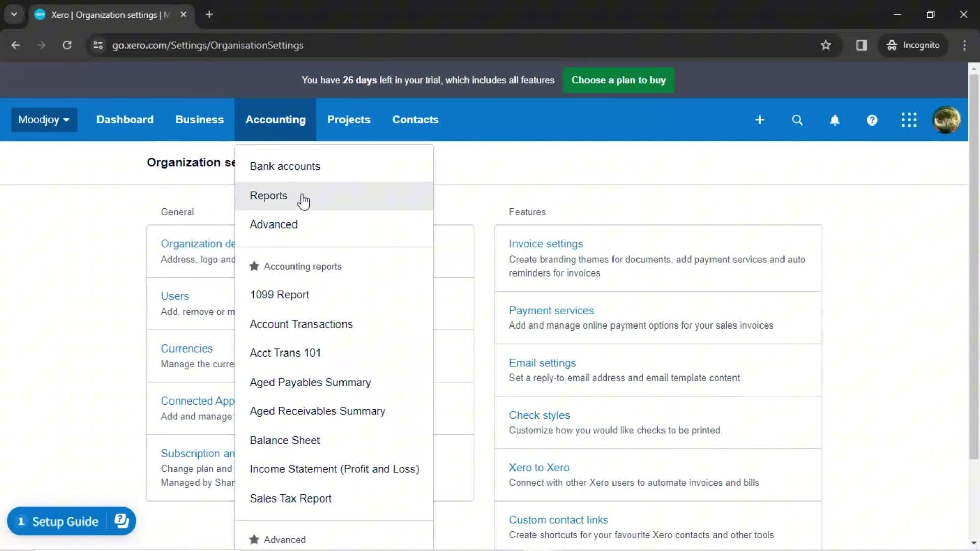Screen dimensions: 980x551
Task: Open Acct Trans 101 report
Action: click(334, 353)
